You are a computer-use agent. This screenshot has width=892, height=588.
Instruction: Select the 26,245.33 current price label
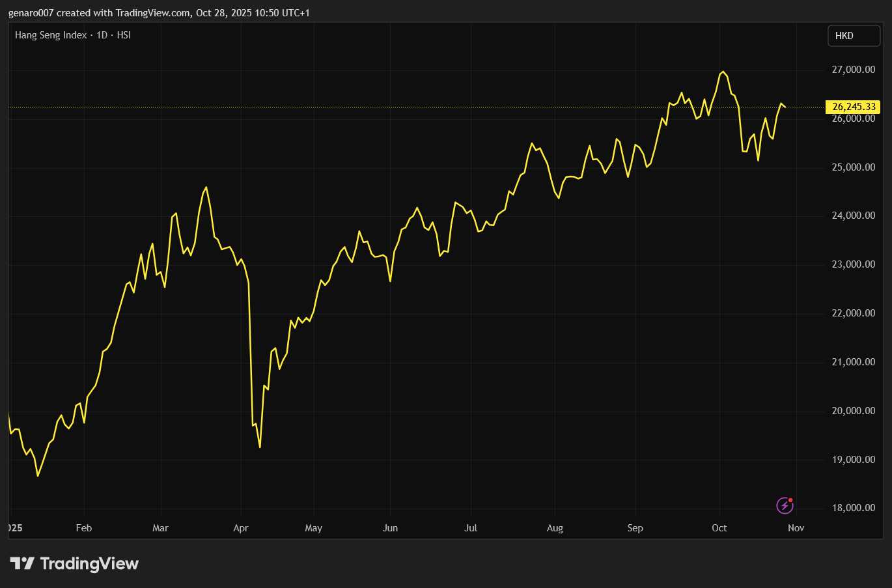coord(854,107)
